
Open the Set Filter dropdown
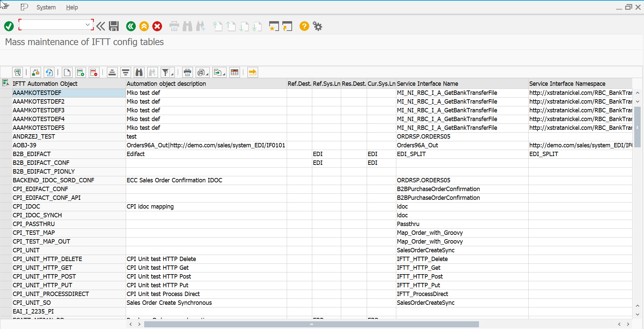click(172, 74)
